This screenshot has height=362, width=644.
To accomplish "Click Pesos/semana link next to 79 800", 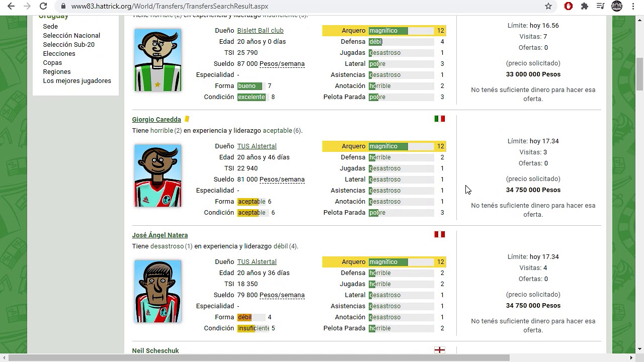I will (x=282, y=295).
